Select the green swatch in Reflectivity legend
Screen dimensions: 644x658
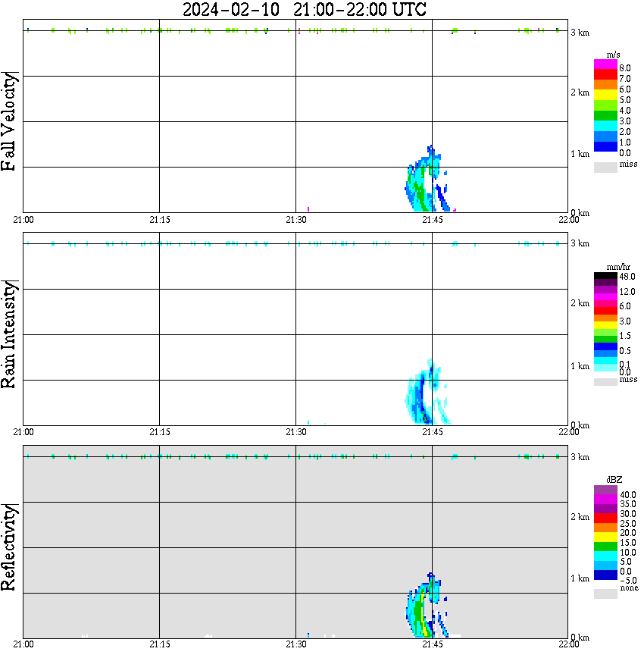pyautogui.click(x=605, y=547)
